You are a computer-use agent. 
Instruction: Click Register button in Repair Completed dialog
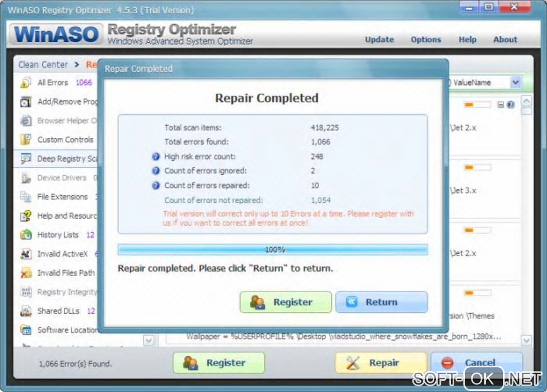click(286, 302)
